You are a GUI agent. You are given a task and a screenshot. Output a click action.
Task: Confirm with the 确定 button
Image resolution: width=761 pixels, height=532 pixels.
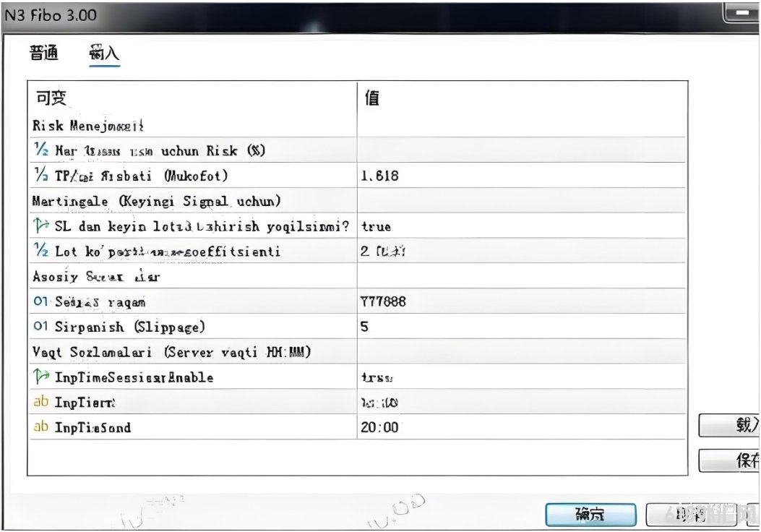coord(590,514)
